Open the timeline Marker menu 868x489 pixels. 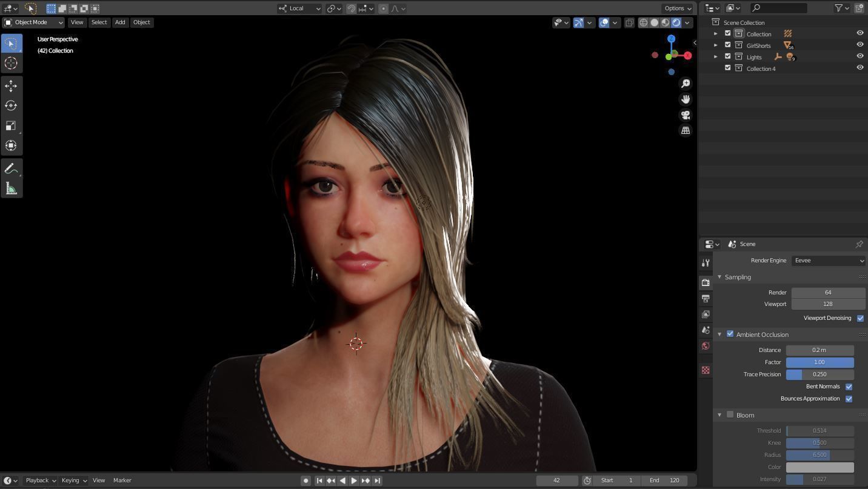pos(122,481)
